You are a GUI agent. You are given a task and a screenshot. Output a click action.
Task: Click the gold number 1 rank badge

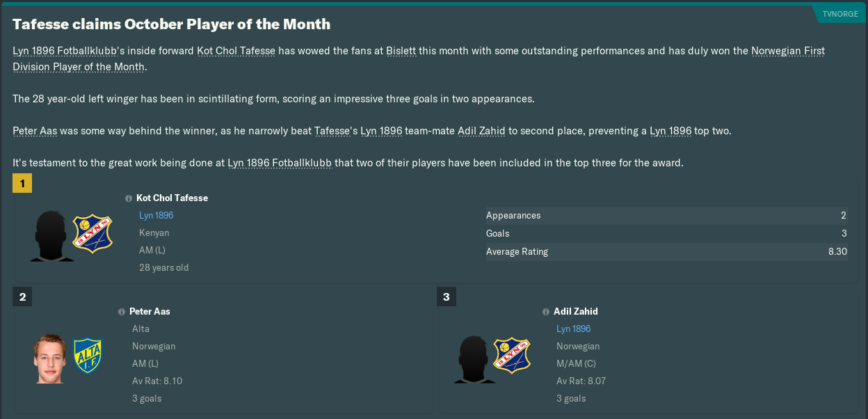coord(22,184)
